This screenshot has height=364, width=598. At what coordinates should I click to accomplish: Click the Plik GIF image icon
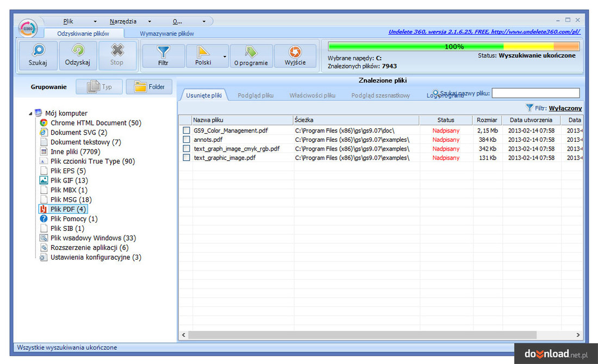(x=44, y=180)
